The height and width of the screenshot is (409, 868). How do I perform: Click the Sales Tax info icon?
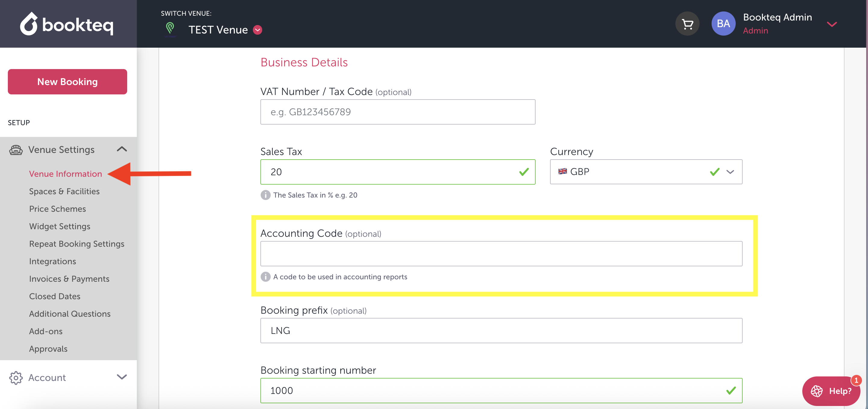(x=266, y=195)
